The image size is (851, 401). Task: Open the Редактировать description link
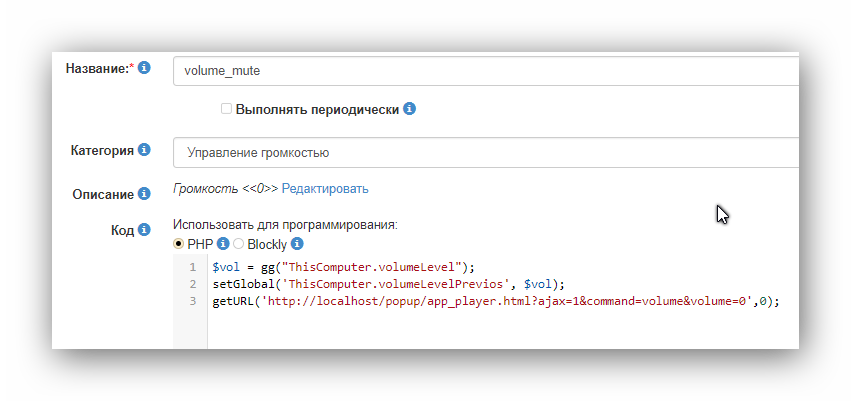325,188
